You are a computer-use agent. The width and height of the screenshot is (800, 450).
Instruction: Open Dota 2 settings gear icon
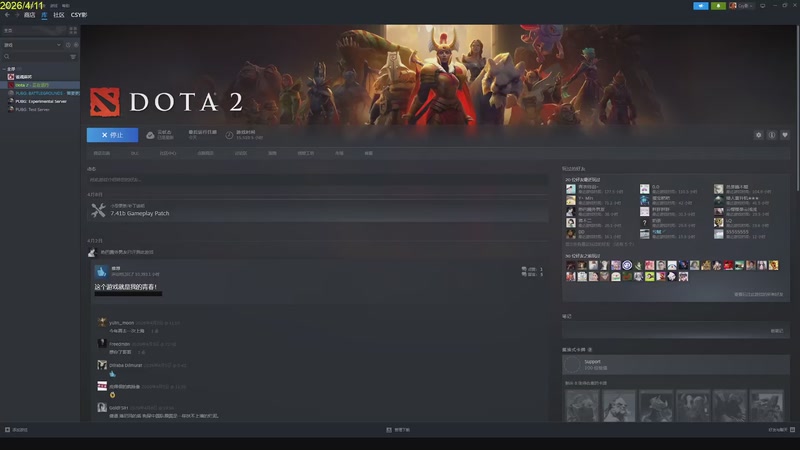pyautogui.click(x=759, y=135)
